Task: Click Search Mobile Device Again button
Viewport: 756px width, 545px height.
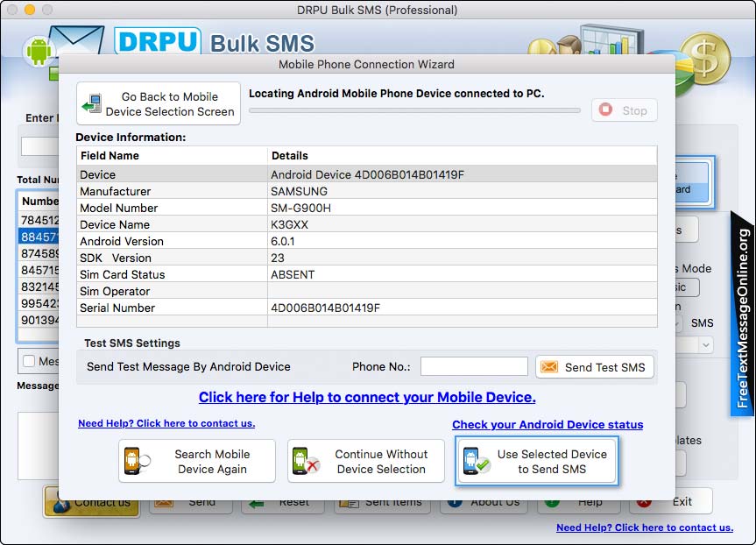Action: (197, 461)
